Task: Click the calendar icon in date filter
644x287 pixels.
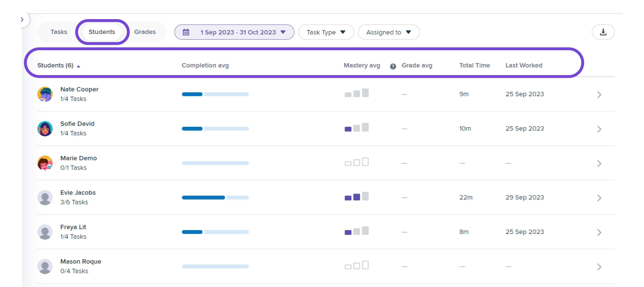Action: [186, 32]
